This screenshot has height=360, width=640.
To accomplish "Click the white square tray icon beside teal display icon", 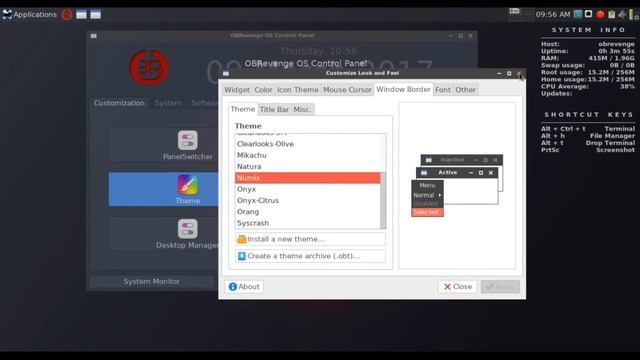I will pos(589,14).
